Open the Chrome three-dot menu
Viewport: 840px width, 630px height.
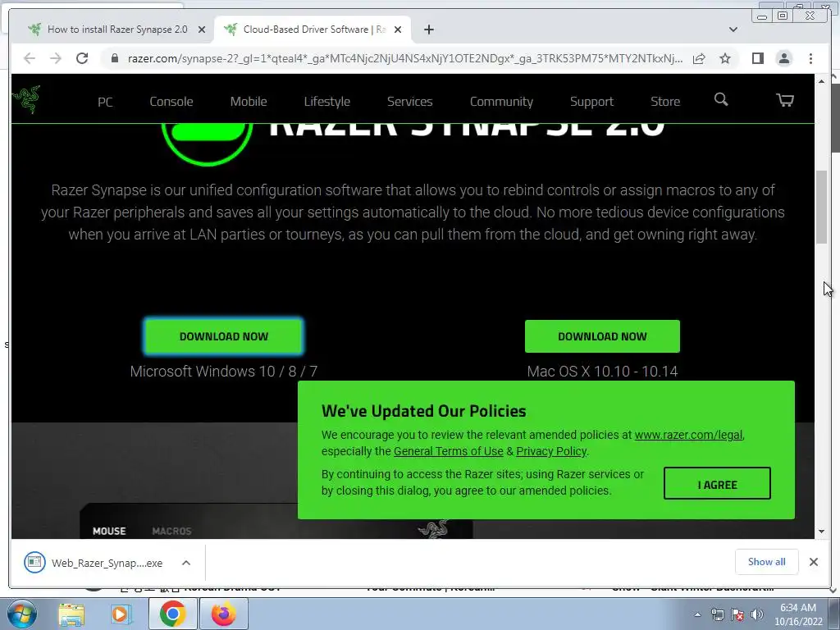coord(810,58)
